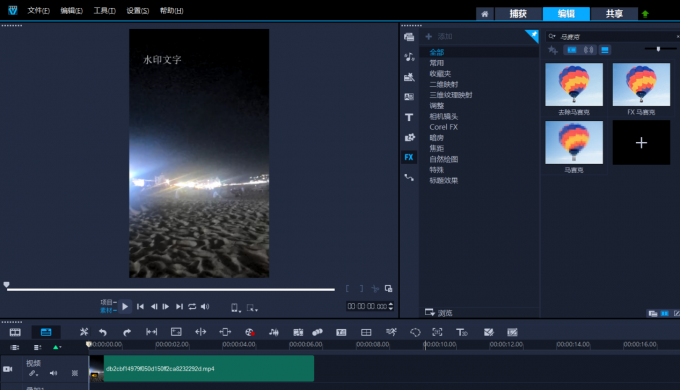Switch to the 捕获 (Capture) tab

(x=518, y=14)
